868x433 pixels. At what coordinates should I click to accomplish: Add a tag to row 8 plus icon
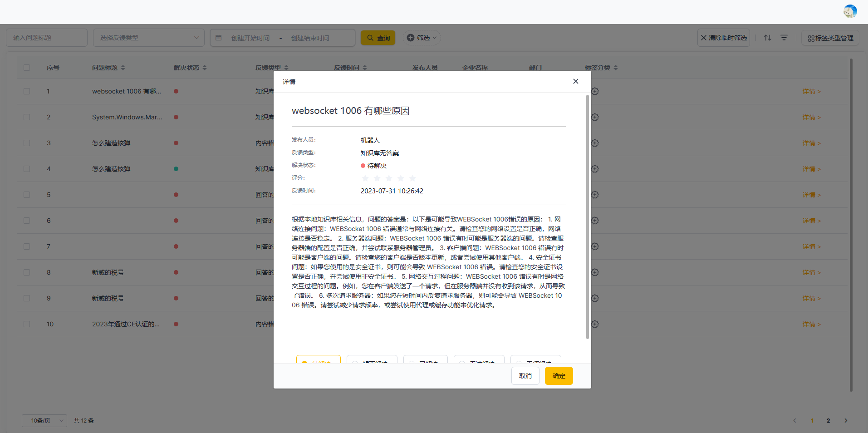click(595, 272)
